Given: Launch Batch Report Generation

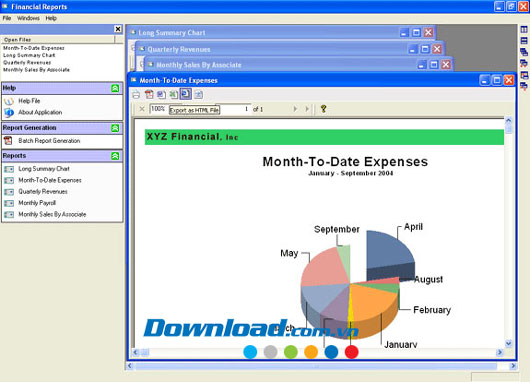Looking at the screenshot, I should (49, 141).
